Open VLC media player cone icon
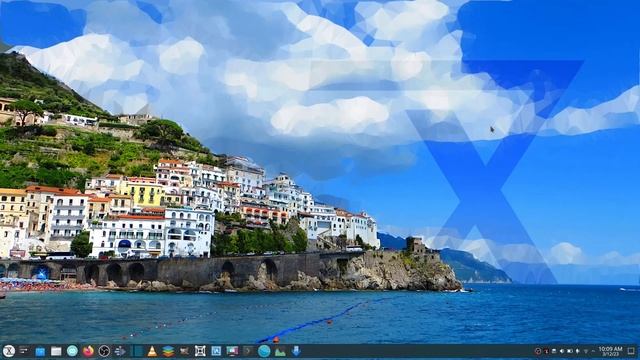Image resolution: width=640 pixels, height=360 pixels. (x=152, y=351)
